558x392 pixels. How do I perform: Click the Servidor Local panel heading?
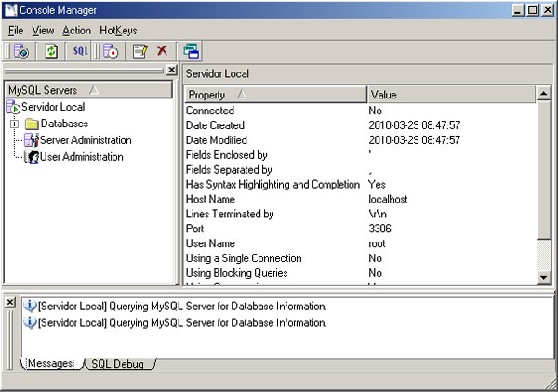(217, 74)
